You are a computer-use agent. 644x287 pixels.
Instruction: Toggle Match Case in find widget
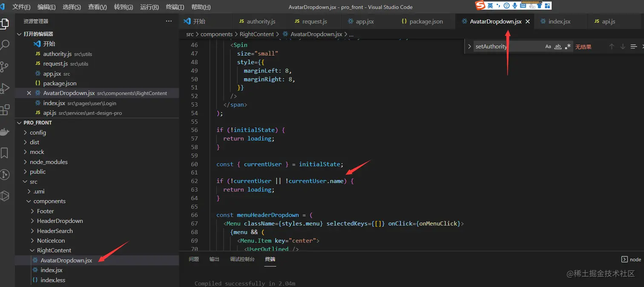click(x=548, y=46)
